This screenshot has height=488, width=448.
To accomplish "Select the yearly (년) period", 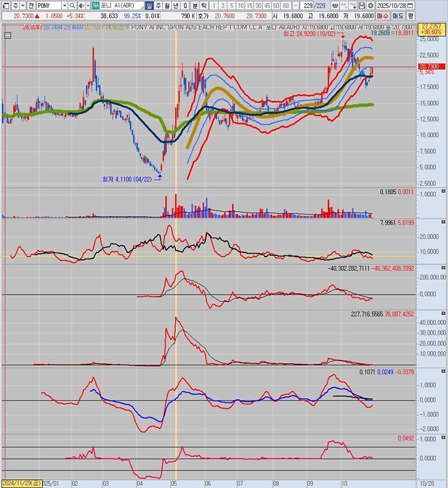I will point(176,5).
